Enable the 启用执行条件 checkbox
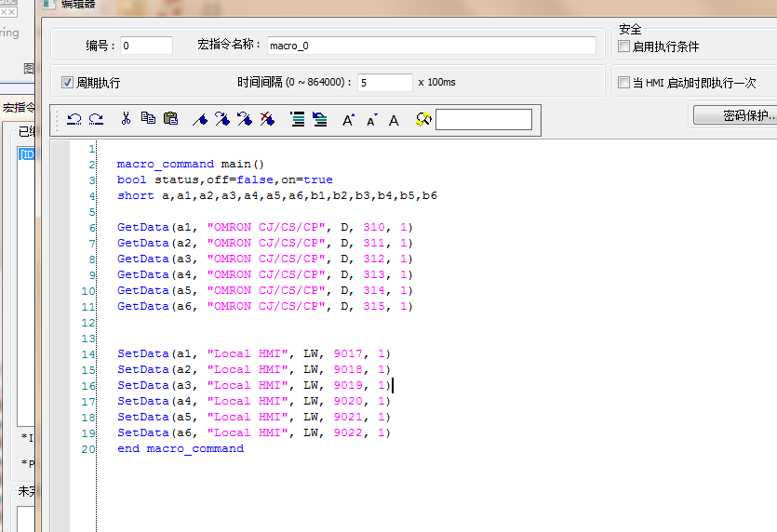This screenshot has height=532, width=777. [624, 47]
